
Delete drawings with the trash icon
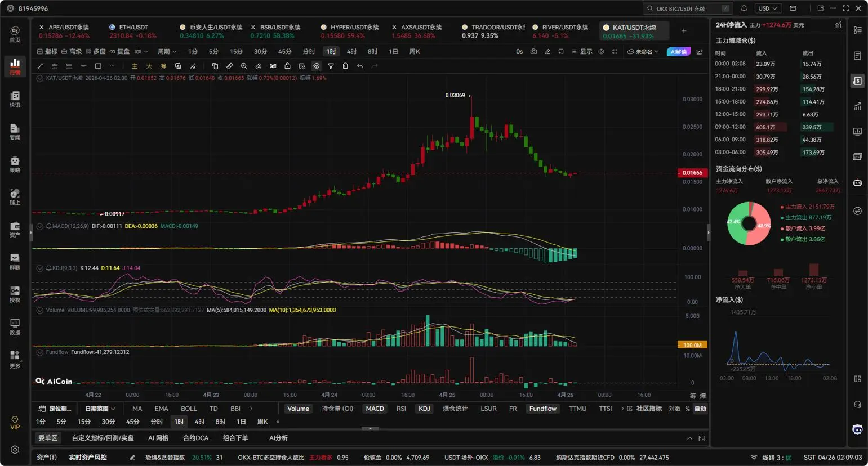(x=345, y=66)
